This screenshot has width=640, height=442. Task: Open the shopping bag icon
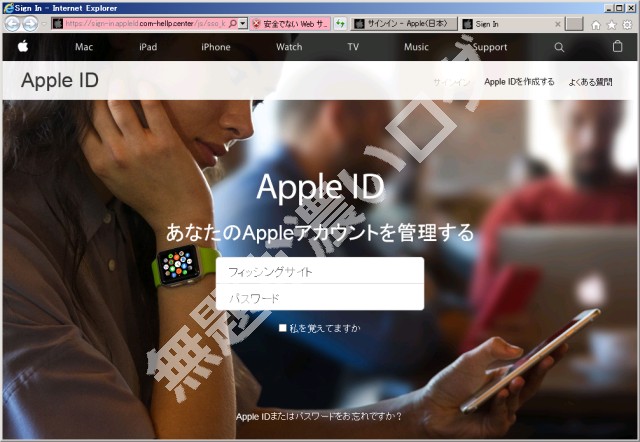(617, 46)
